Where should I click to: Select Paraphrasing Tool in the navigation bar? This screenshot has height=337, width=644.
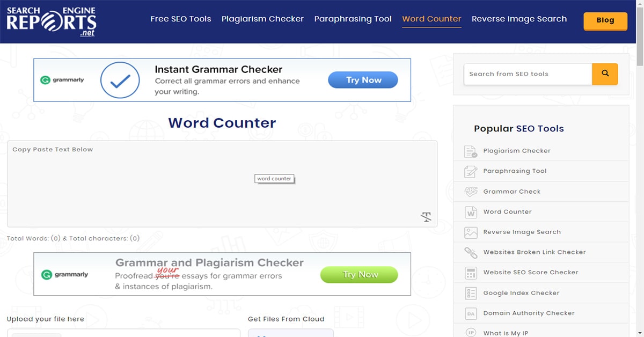tap(353, 19)
